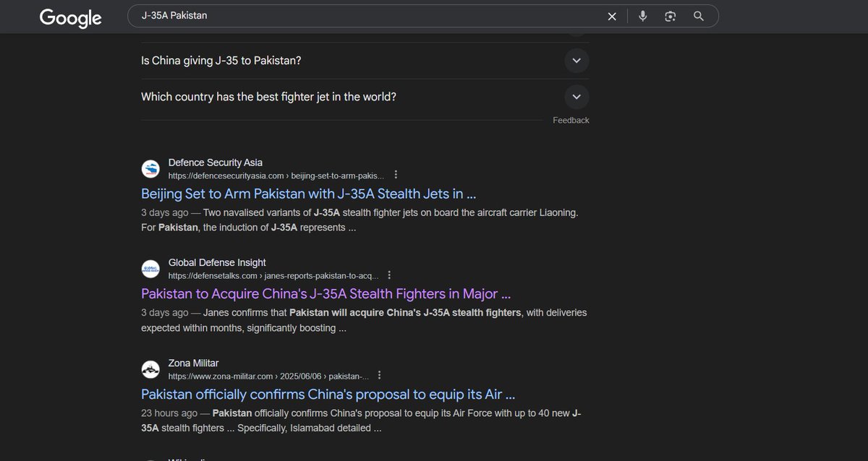Start voice search with microphone icon
868x461 pixels.
point(642,16)
